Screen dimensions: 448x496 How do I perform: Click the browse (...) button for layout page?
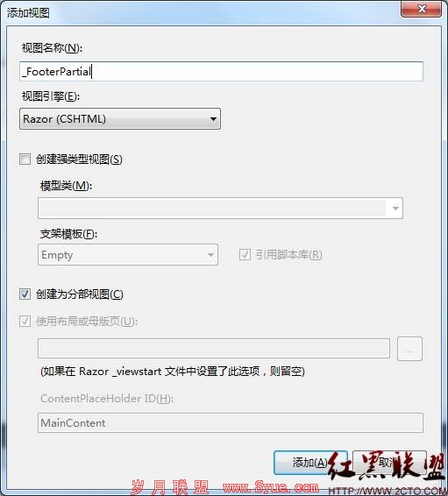[x=409, y=349]
